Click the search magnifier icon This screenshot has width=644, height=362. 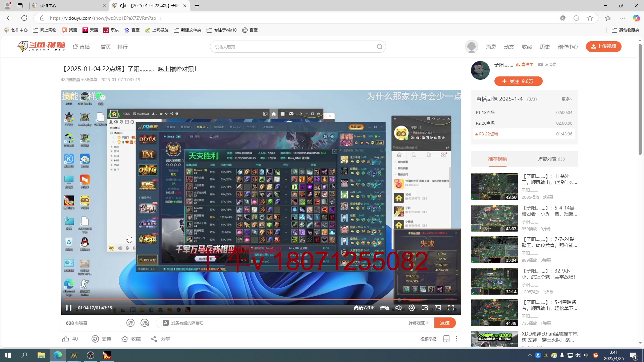pyautogui.click(x=379, y=47)
